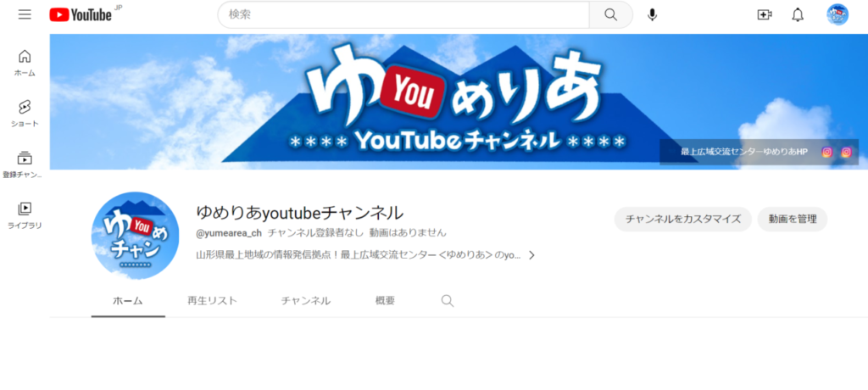The height and width of the screenshot is (390, 868).
Task: Open the account avatar menu
Action: [837, 15]
